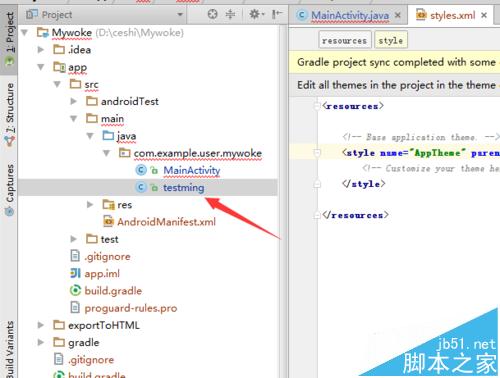Click the testming class icon
The image size is (500, 378).
pyautogui.click(x=141, y=188)
